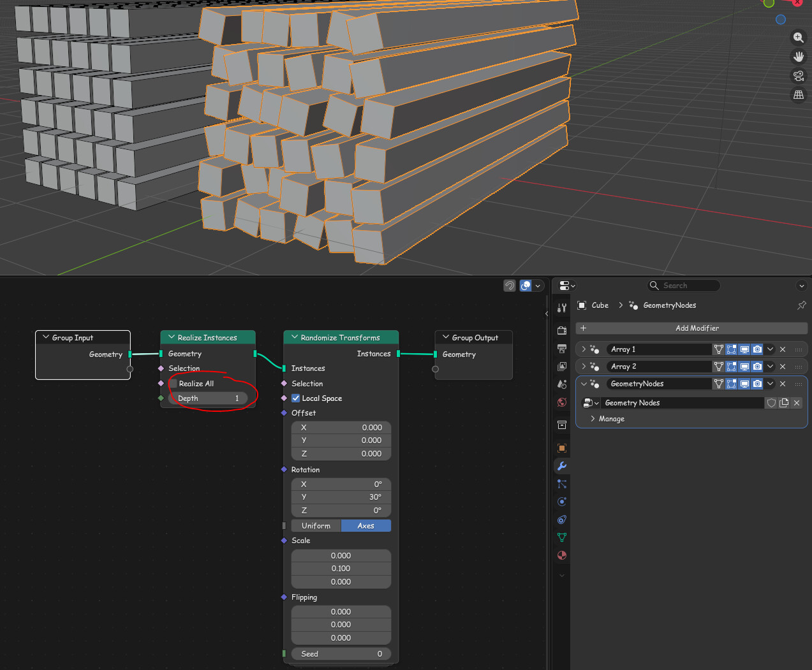Click the Rotation Y 30° field
The height and width of the screenshot is (670, 812).
click(x=341, y=497)
